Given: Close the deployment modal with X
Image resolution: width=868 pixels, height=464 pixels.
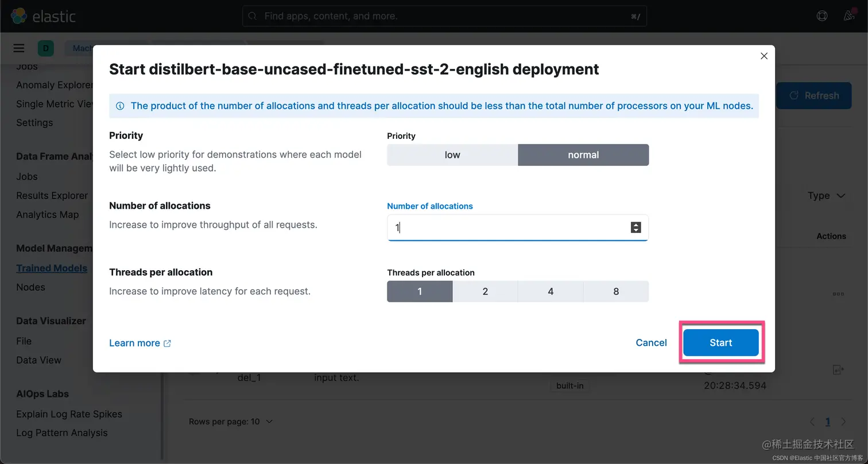Looking at the screenshot, I should (764, 56).
